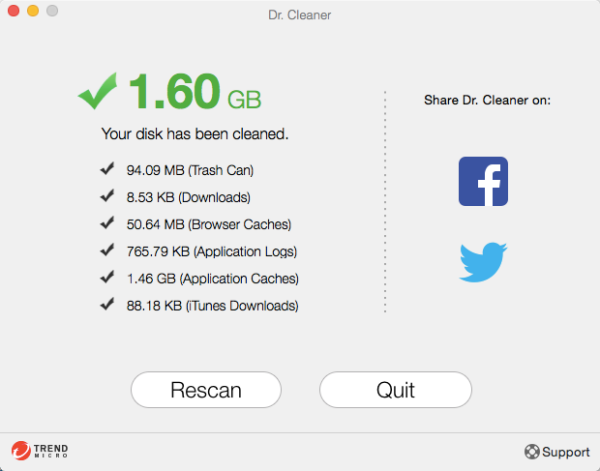Click the checkmark beside Application Logs

[x=107, y=250]
